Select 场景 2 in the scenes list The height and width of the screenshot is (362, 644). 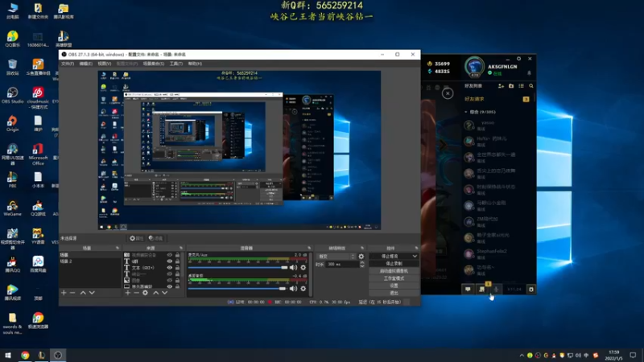pyautogui.click(x=90, y=261)
